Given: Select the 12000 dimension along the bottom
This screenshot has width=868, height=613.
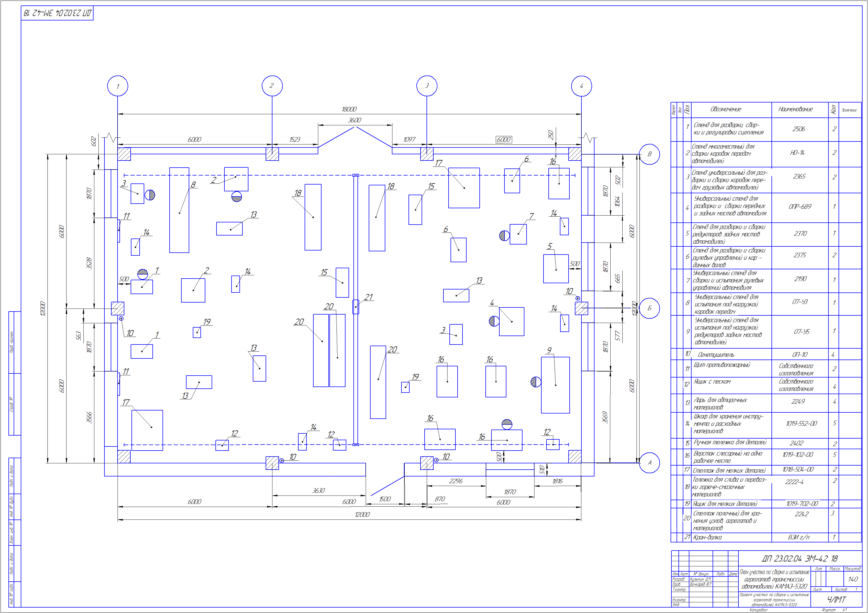Looking at the screenshot, I should [x=362, y=514].
